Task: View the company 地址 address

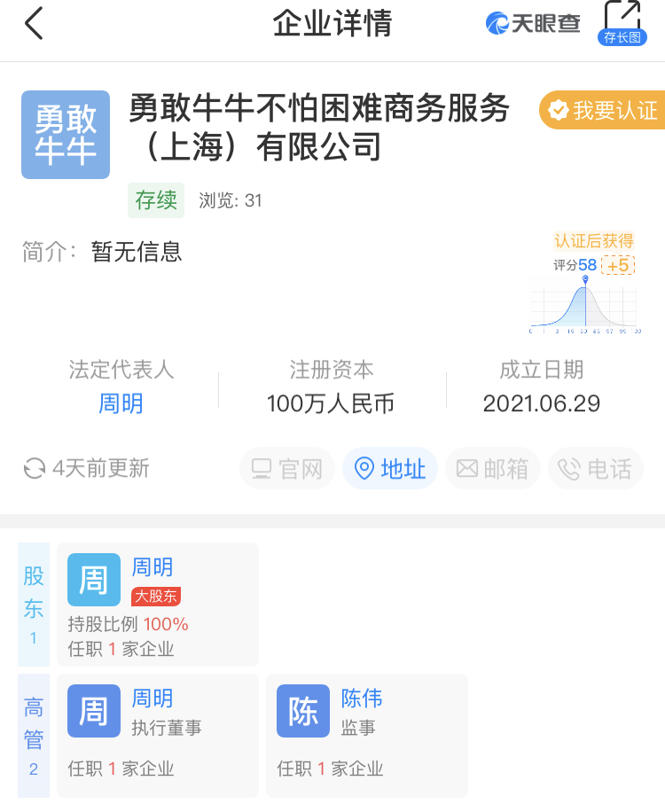Action: coord(390,469)
